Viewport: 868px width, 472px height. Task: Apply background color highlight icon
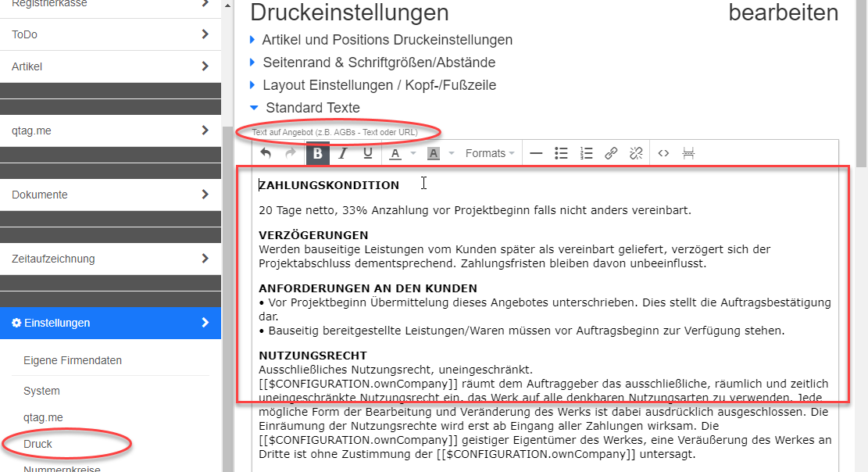[x=434, y=153]
